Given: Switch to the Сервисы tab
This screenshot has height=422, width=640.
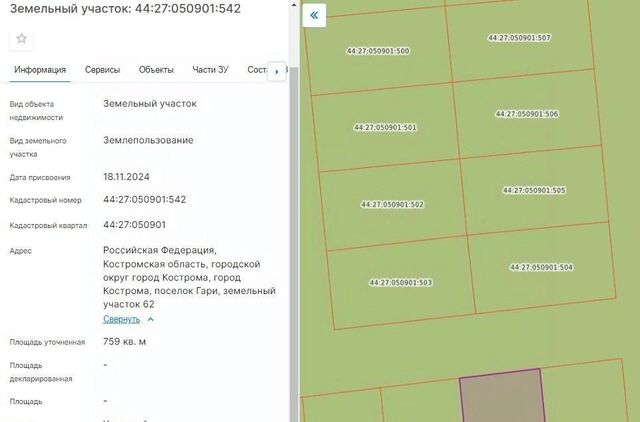Looking at the screenshot, I should 102,70.
